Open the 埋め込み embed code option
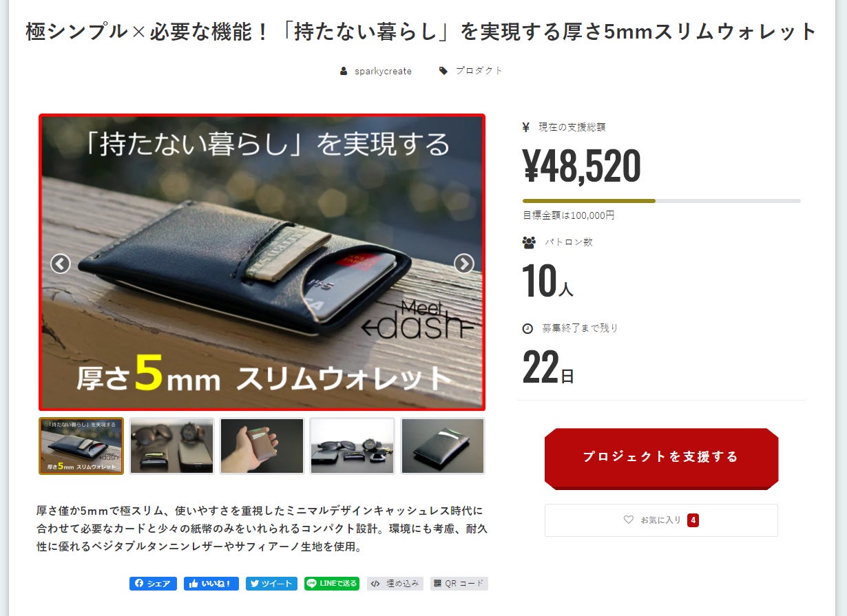The image size is (847, 616). (x=395, y=584)
